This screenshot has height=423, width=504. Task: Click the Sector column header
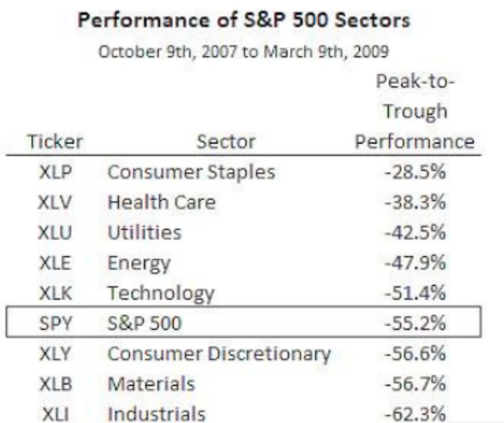tap(226, 142)
